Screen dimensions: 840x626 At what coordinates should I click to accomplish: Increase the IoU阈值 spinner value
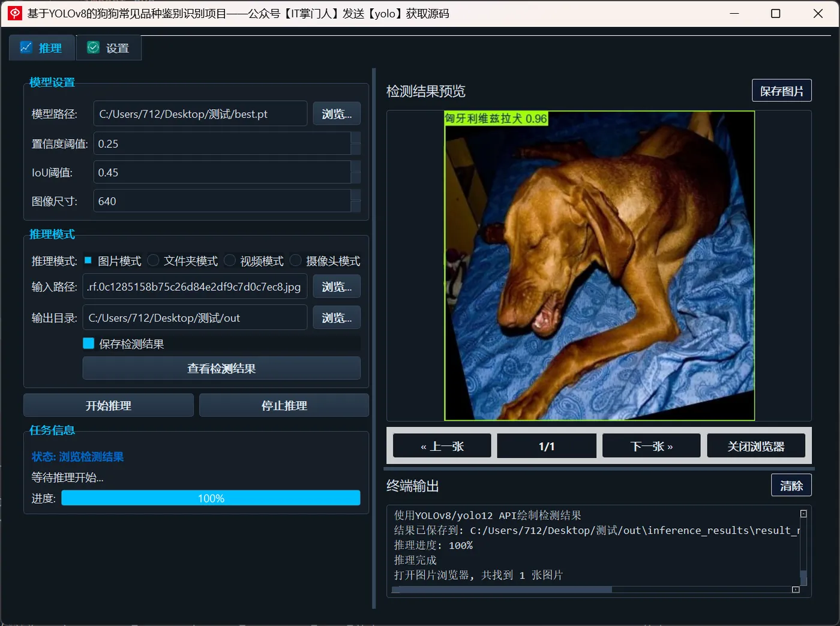[x=356, y=167]
